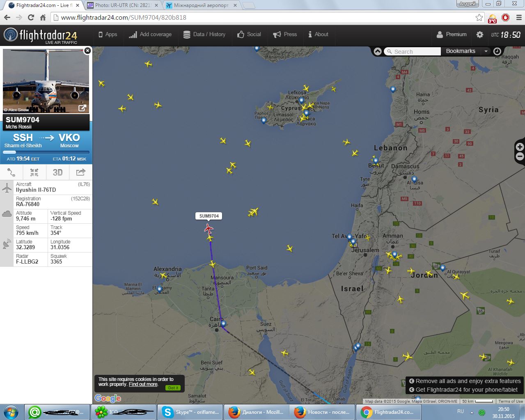Image resolution: width=525 pixels, height=420 pixels.
Task: Zoom out the map with minus button
Action: 520,156
